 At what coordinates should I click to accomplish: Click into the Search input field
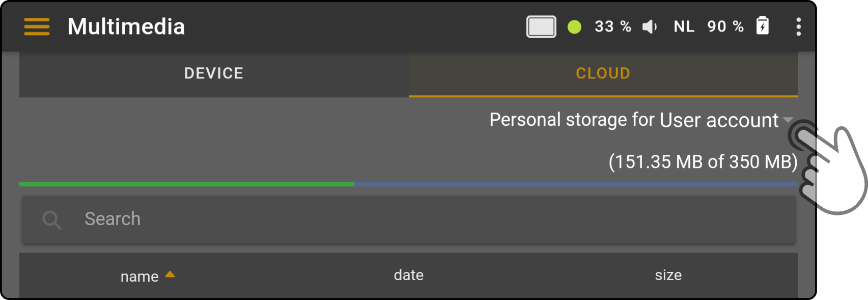point(409,220)
